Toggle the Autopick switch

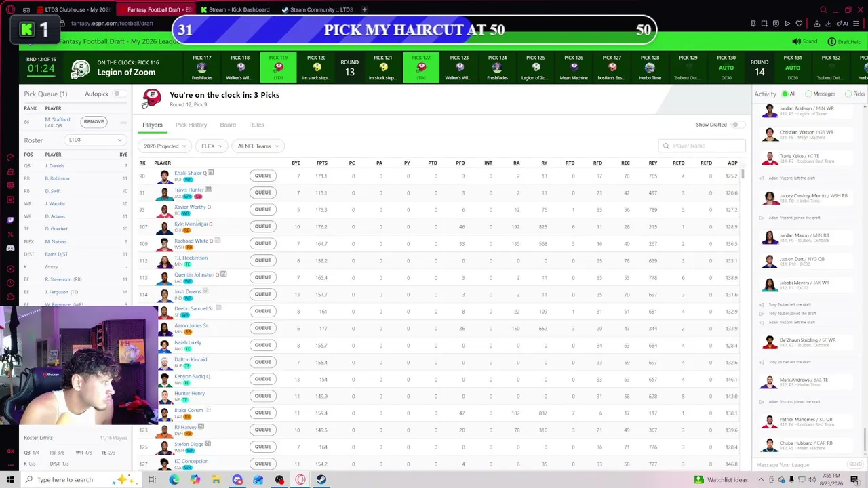coord(119,94)
